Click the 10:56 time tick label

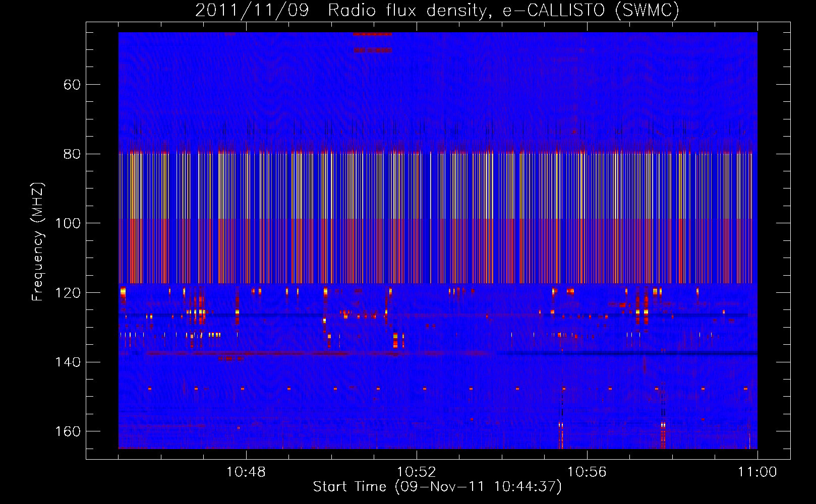[x=587, y=472]
